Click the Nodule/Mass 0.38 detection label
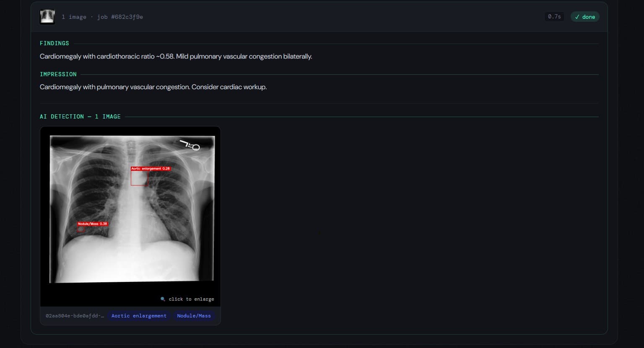Viewport: 644px width, 348px height. [x=92, y=224]
